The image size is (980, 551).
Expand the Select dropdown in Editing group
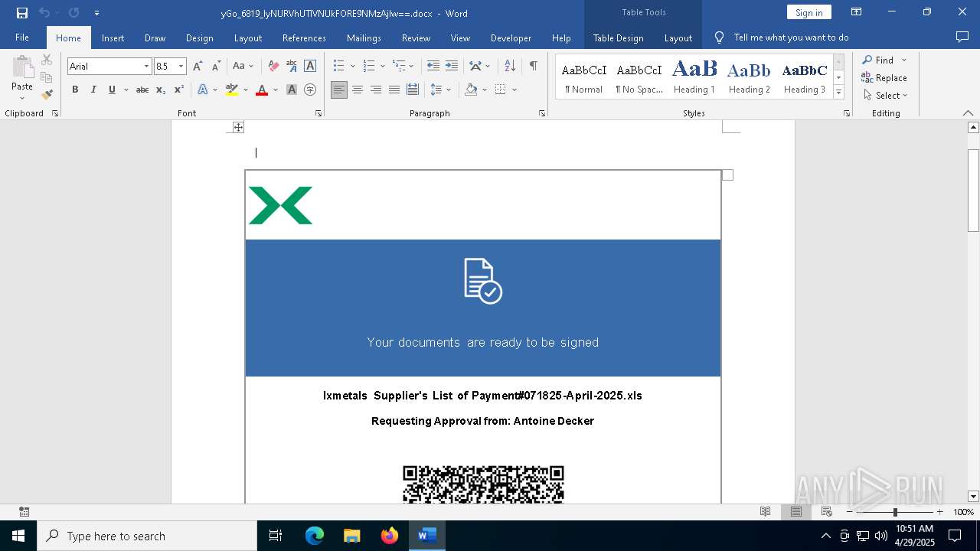click(x=885, y=95)
